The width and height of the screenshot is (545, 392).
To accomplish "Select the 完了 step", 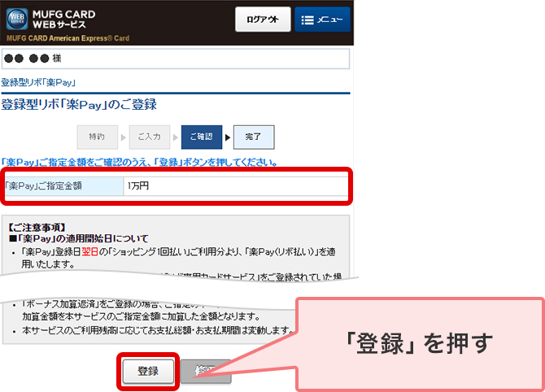I will coord(253,137).
